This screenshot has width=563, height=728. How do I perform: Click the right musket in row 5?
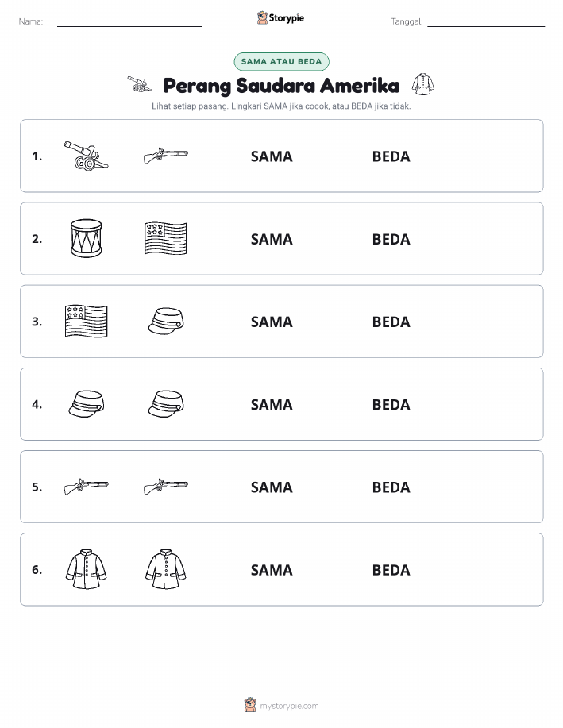(166, 486)
